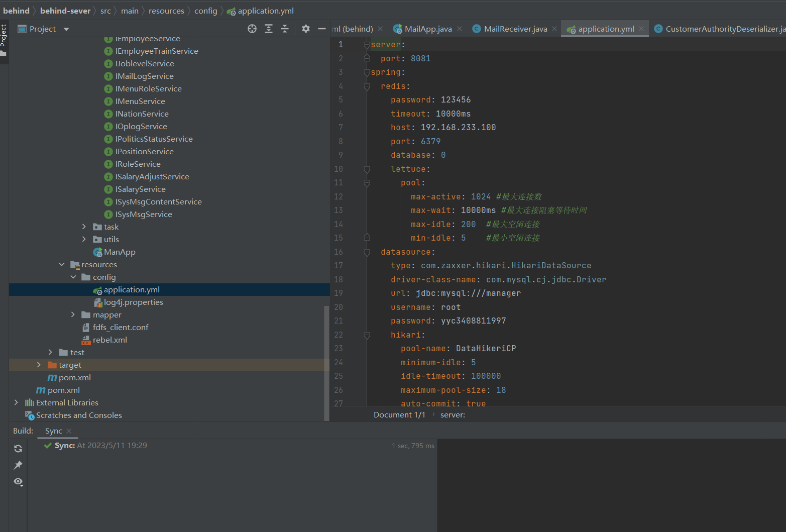Viewport: 786px width, 532px height.
Task: Select fdfs_client.conf file
Action: [x=115, y=327]
